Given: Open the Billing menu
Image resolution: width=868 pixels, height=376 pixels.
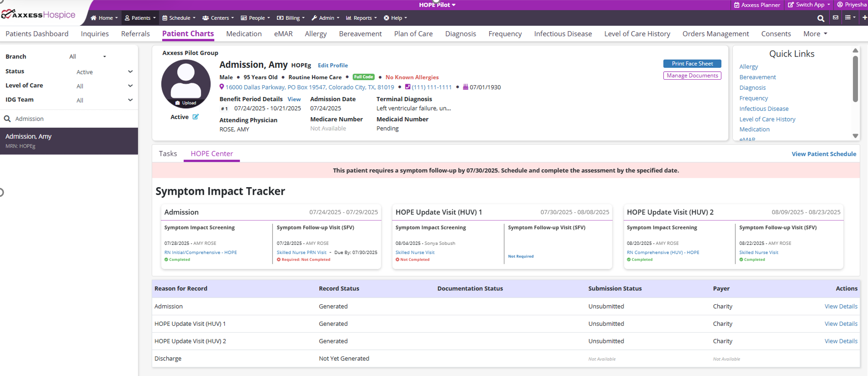Looking at the screenshot, I should 291,18.
